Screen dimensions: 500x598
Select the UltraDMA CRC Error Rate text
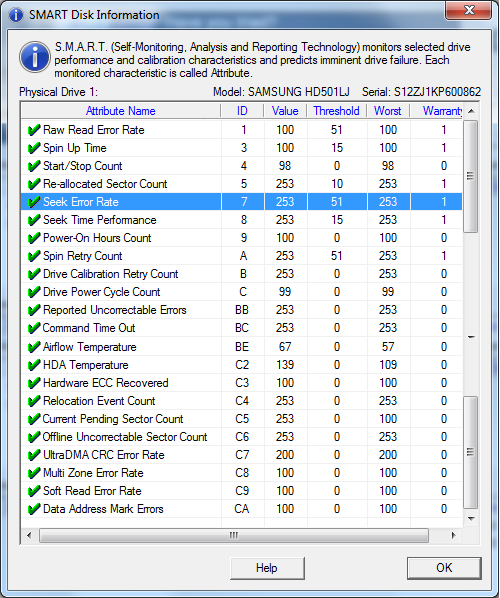click(x=104, y=455)
